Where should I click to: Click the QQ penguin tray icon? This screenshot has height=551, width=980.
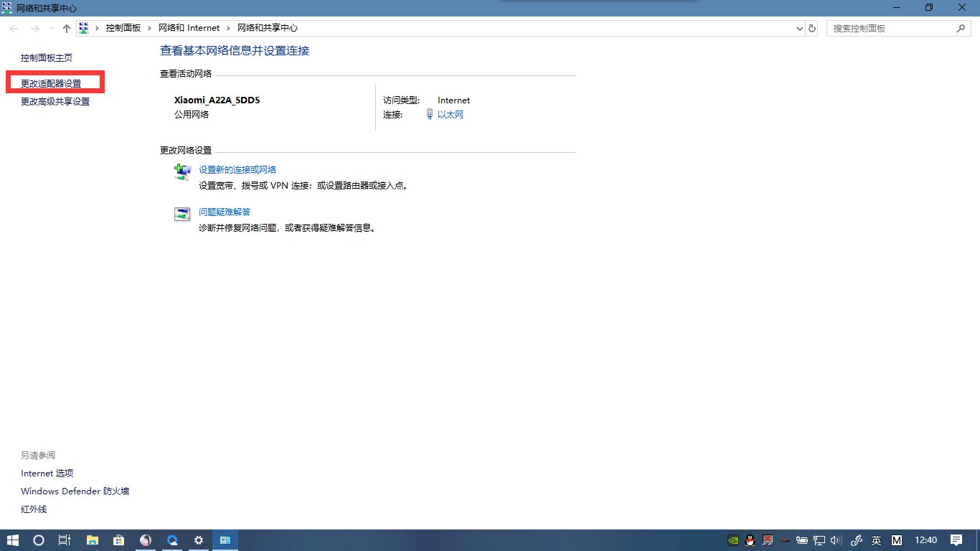(x=750, y=540)
